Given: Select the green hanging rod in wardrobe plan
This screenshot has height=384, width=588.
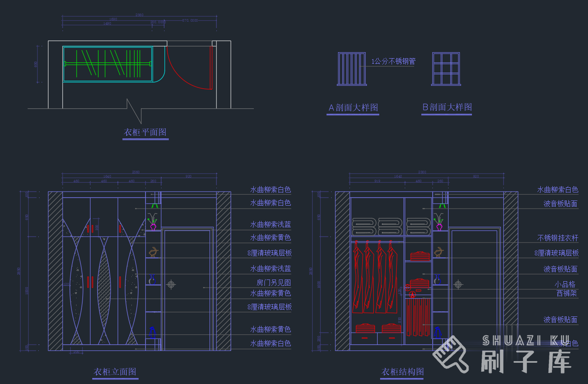Looking at the screenshot, I should click(107, 64).
